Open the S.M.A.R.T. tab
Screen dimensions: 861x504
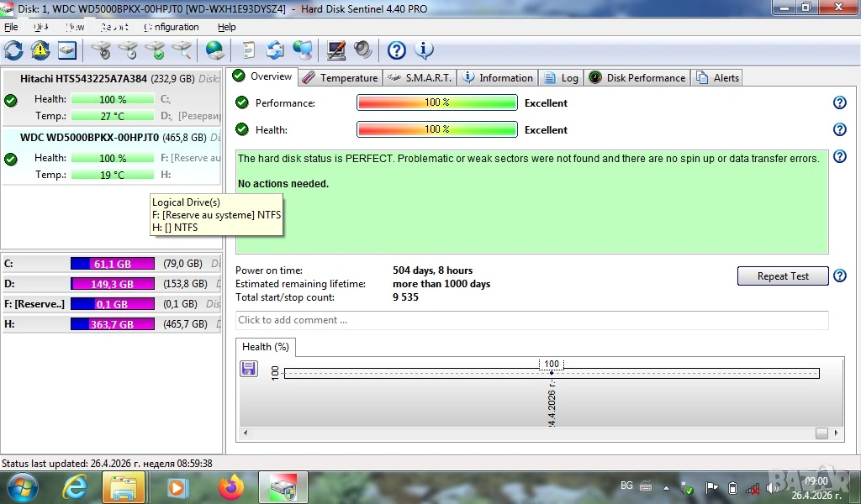[420, 78]
